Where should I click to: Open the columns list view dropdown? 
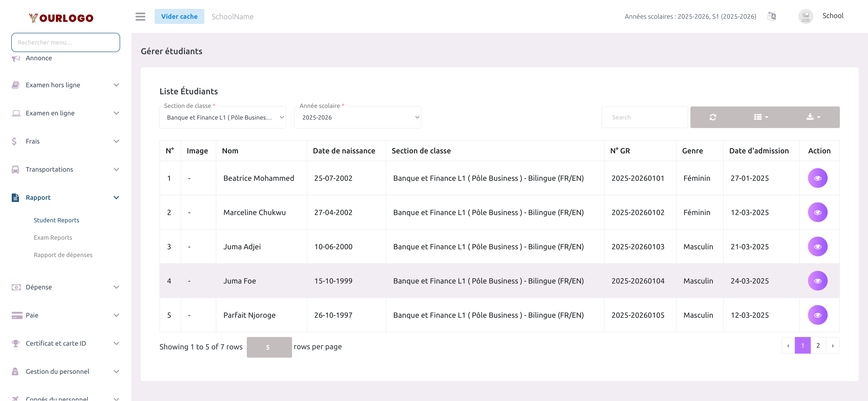point(761,117)
